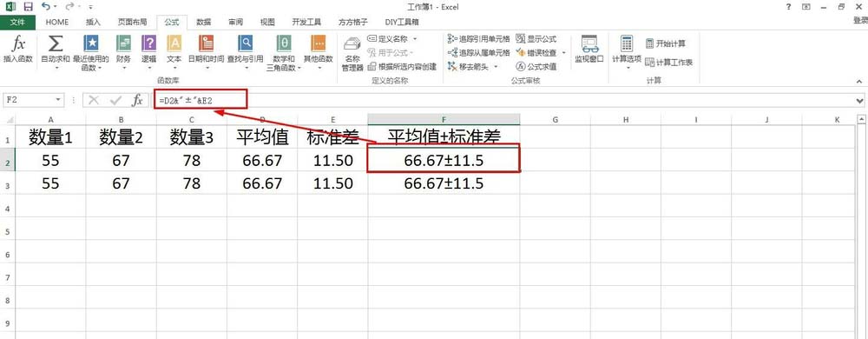This screenshot has height=339, width=868.
Task: Switch to the DIY工具箱 tab
Action: [402, 22]
